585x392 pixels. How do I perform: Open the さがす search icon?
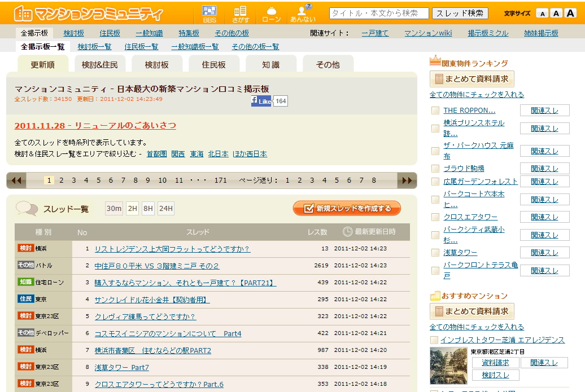240,14
